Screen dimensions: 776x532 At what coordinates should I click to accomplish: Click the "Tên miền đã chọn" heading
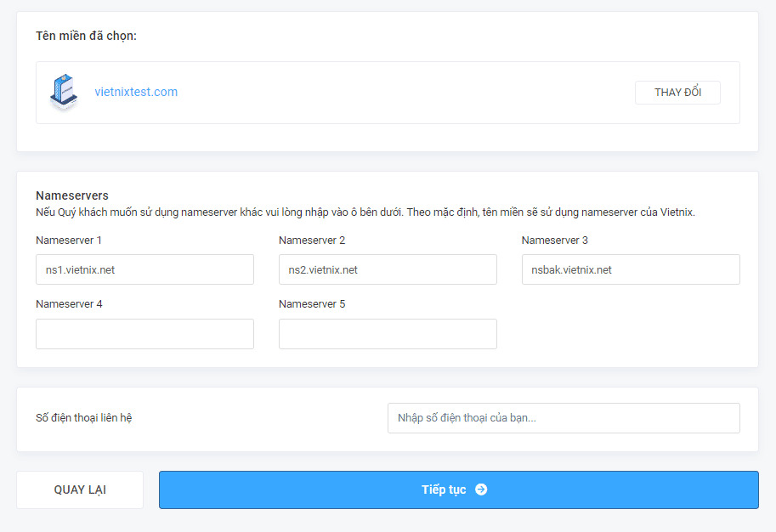pos(86,36)
